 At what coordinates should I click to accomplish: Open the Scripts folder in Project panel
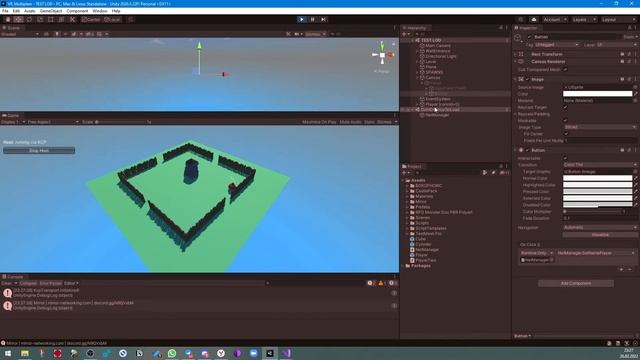tap(422, 223)
